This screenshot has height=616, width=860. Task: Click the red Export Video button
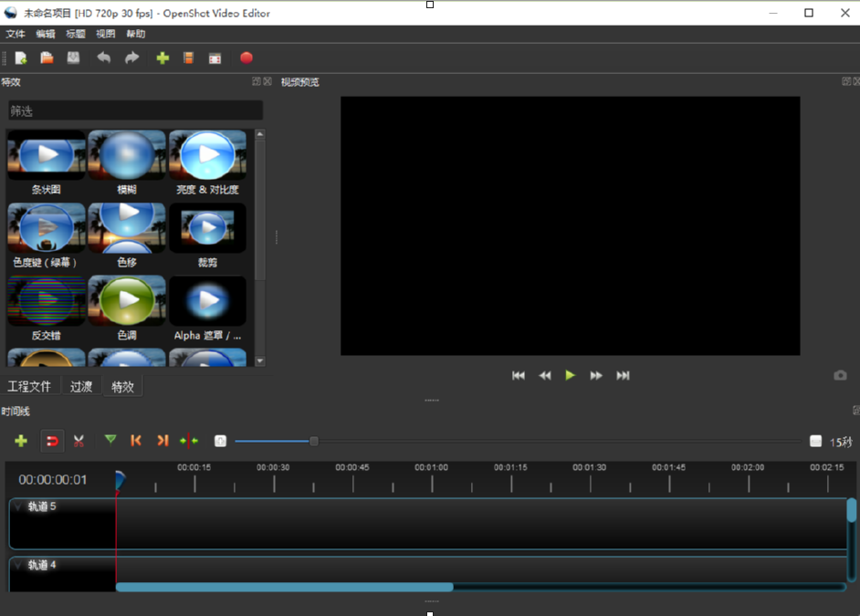pos(246,58)
